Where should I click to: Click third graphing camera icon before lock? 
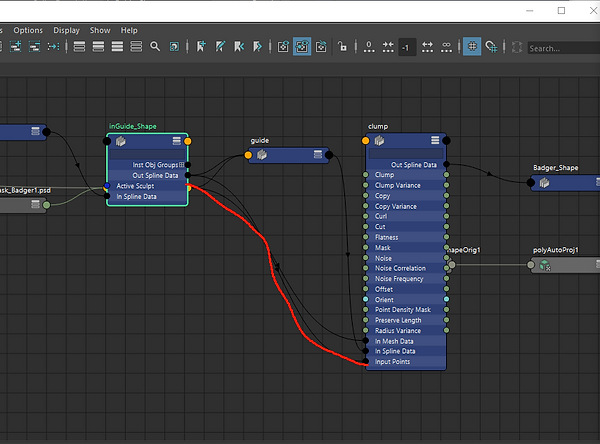[x=321, y=47]
